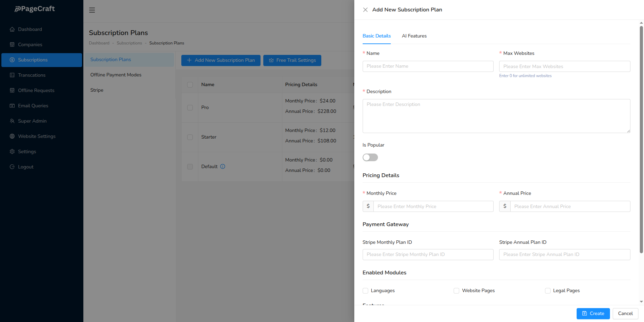Click the Transactions icon in sidebar
This screenshot has width=644, height=322.
click(12, 75)
